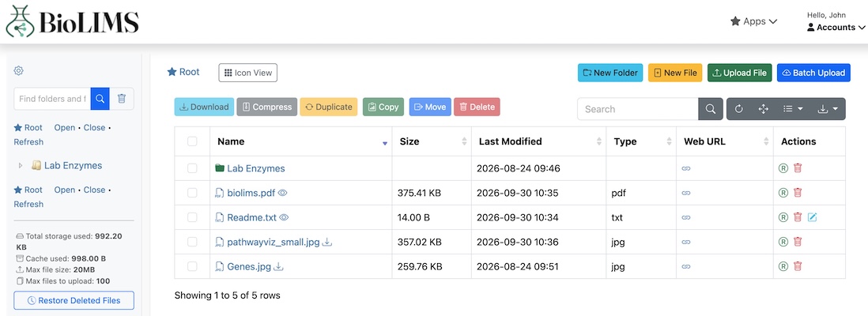
Task: Copy the web URL link of biolims.pdf
Action: pos(686,193)
